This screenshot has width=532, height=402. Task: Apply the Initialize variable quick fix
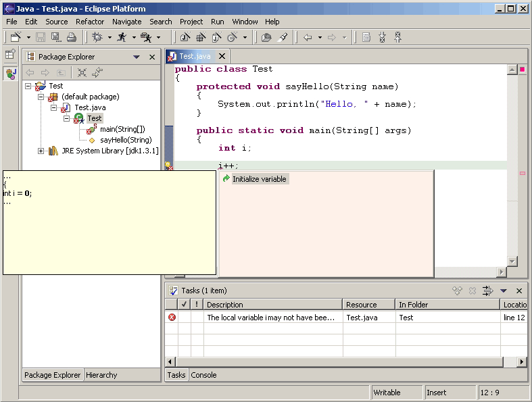[259, 179]
